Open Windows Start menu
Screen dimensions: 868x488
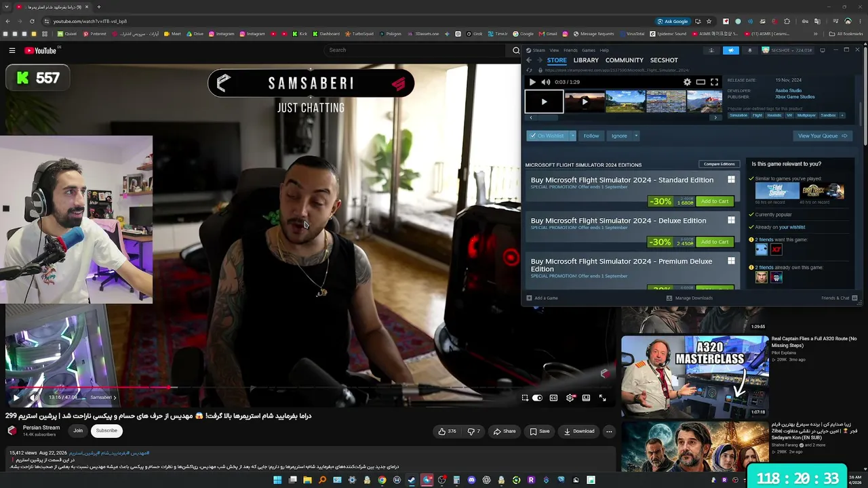[277, 480]
